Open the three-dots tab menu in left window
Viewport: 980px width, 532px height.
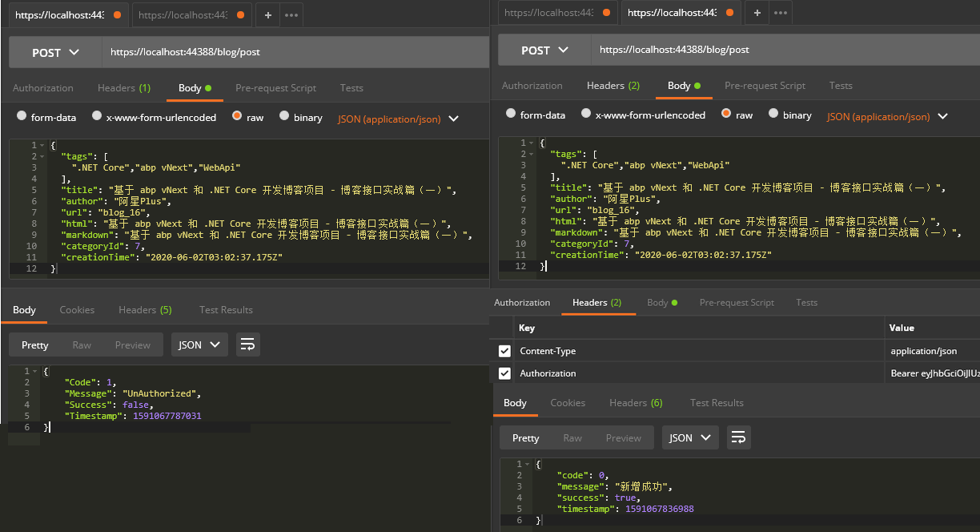pyautogui.click(x=291, y=15)
